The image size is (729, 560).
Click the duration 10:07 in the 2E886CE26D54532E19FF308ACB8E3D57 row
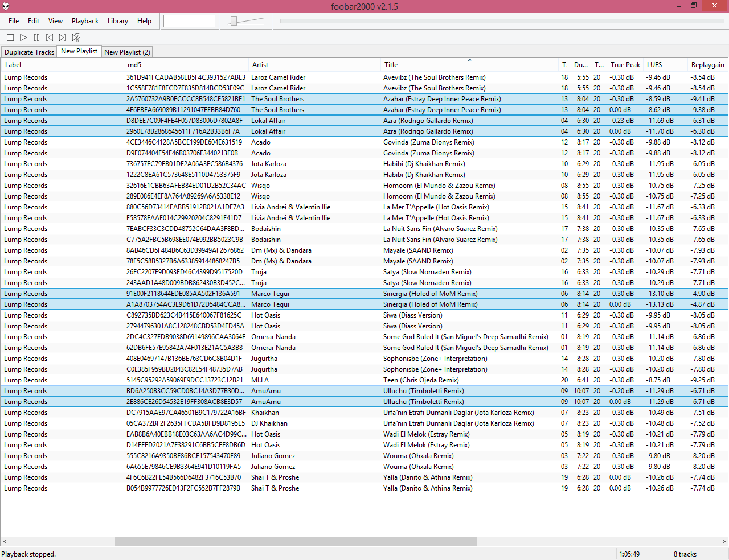581,402
